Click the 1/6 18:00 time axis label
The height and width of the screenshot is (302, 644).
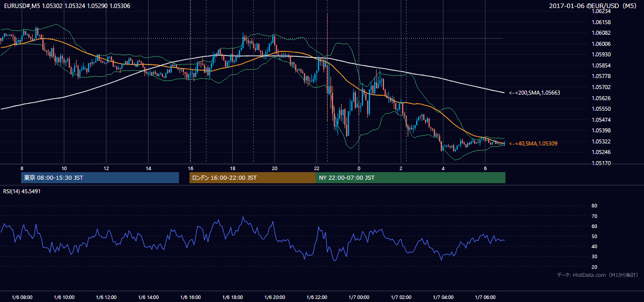[232, 297]
